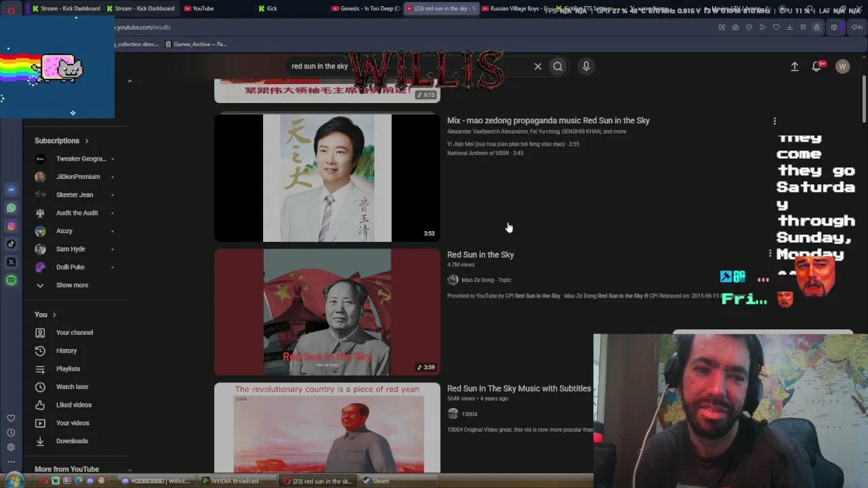Open Opera sidebar bookmarks heart icon

[x=11, y=418]
